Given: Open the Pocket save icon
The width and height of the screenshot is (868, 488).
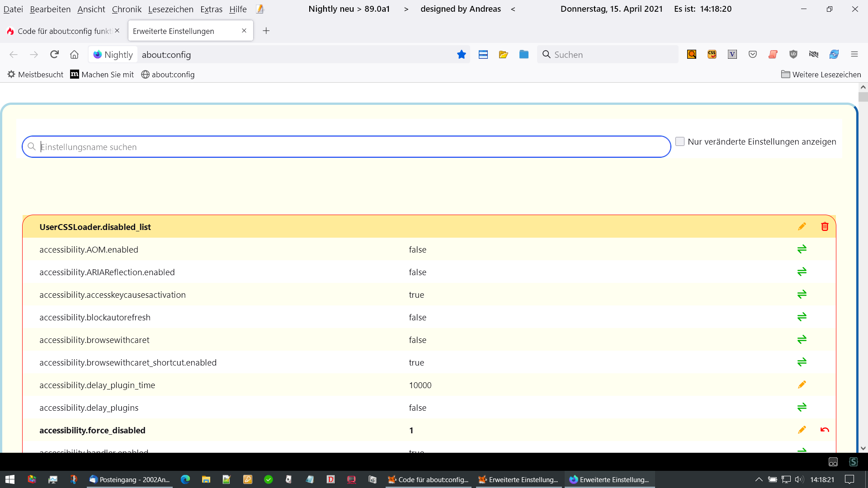Looking at the screenshot, I should point(752,54).
